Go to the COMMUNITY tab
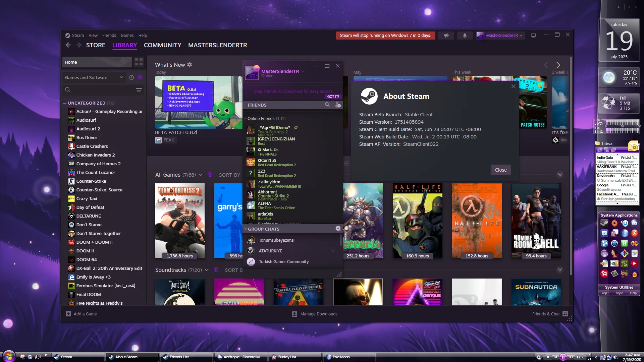644x362 pixels. (x=163, y=45)
